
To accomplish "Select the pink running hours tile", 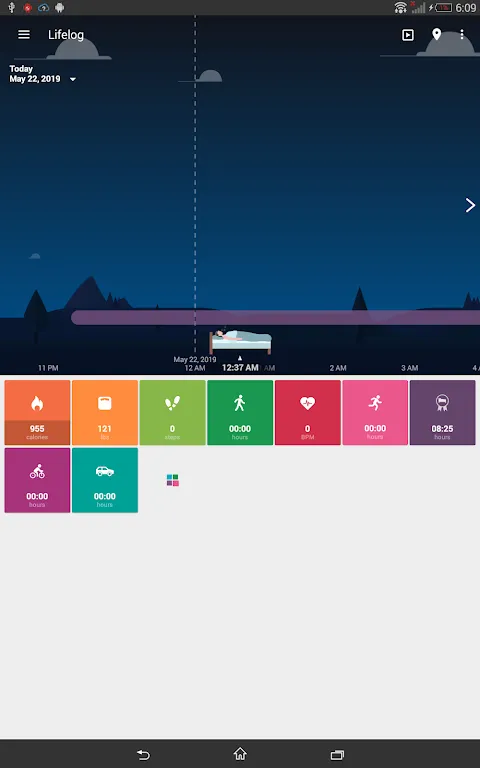I will coord(375,412).
